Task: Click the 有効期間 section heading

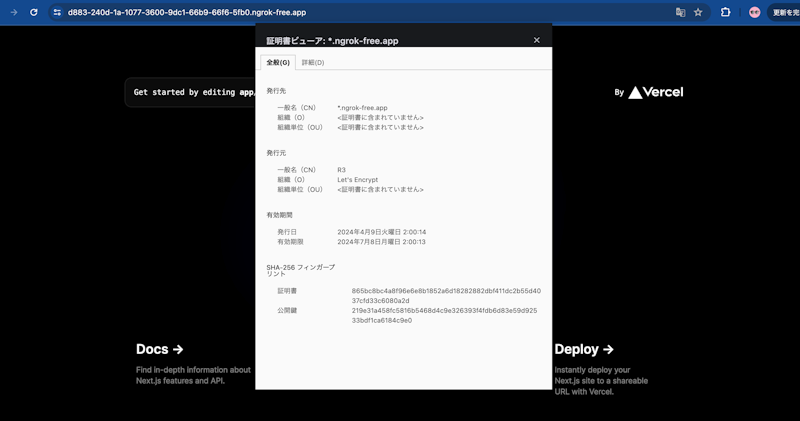Action: click(280, 215)
